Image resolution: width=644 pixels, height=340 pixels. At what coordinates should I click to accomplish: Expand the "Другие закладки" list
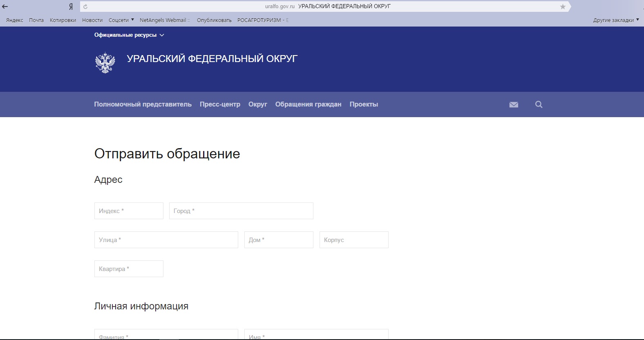pyautogui.click(x=615, y=20)
